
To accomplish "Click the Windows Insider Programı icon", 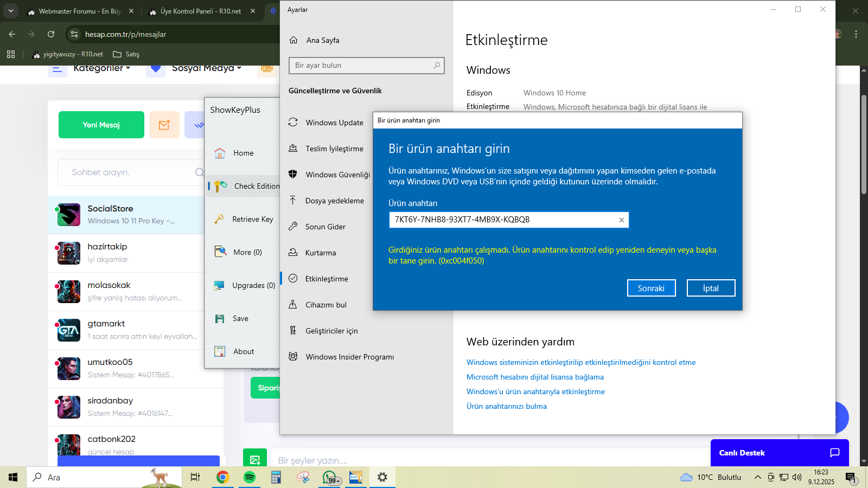I will [293, 357].
